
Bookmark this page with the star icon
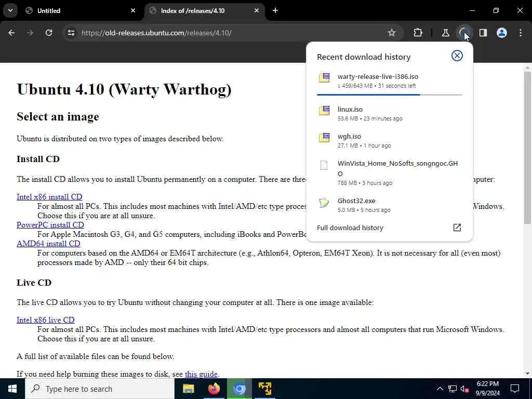tap(392, 33)
